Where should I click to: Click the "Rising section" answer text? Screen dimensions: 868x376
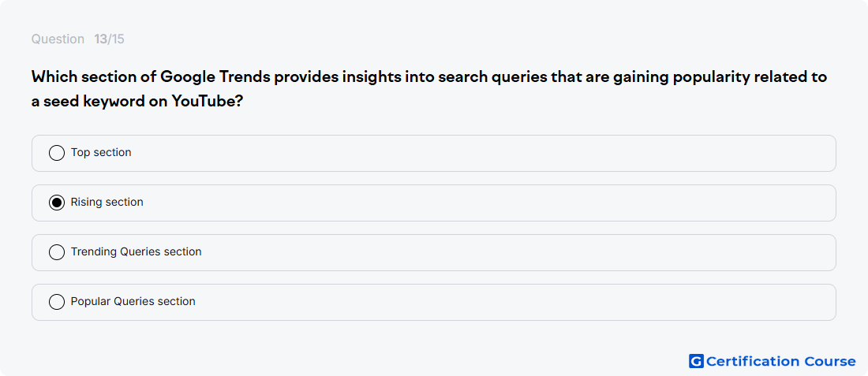pyautogui.click(x=107, y=203)
